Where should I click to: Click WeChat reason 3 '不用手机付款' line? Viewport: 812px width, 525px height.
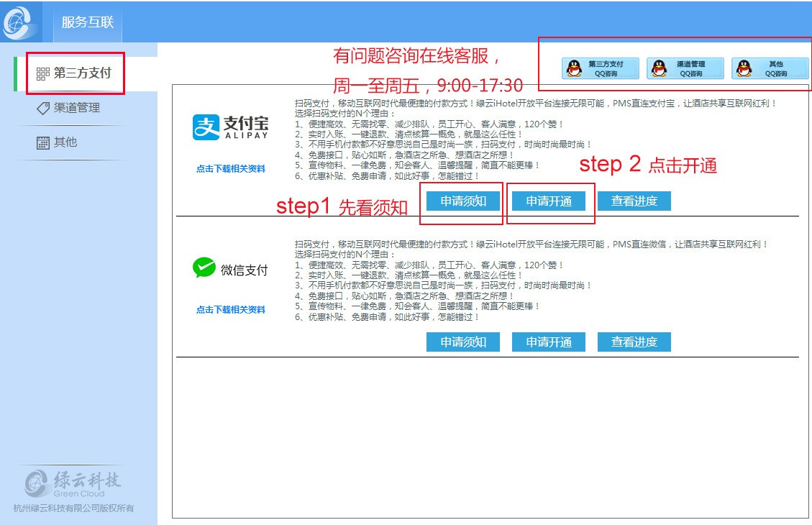click(443, 286)
